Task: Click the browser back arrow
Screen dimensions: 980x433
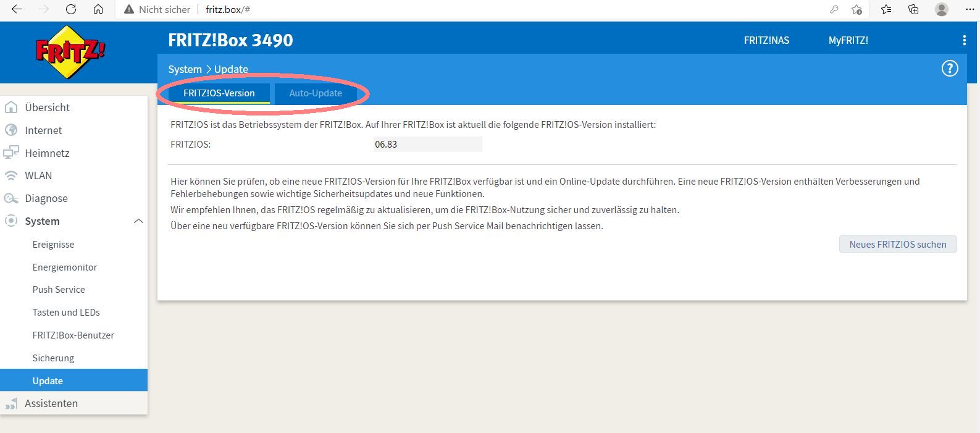Action: [17, 9]
